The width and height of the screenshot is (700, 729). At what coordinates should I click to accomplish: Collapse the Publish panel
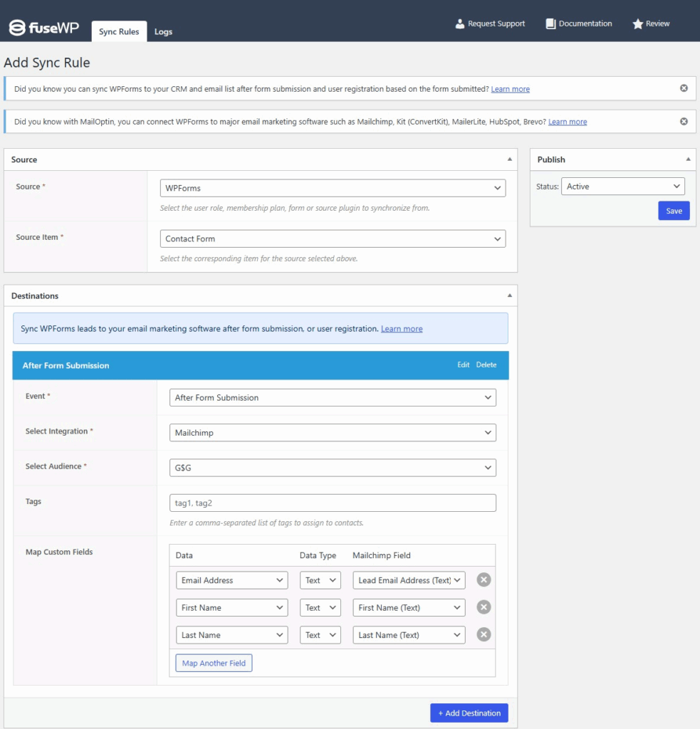pyautogui.click(x=688, y=159)
